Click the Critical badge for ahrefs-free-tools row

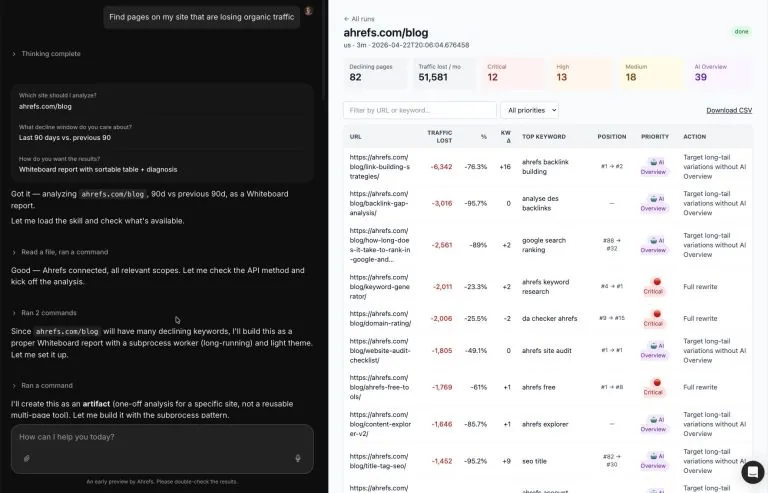click(x=653, y=387)
